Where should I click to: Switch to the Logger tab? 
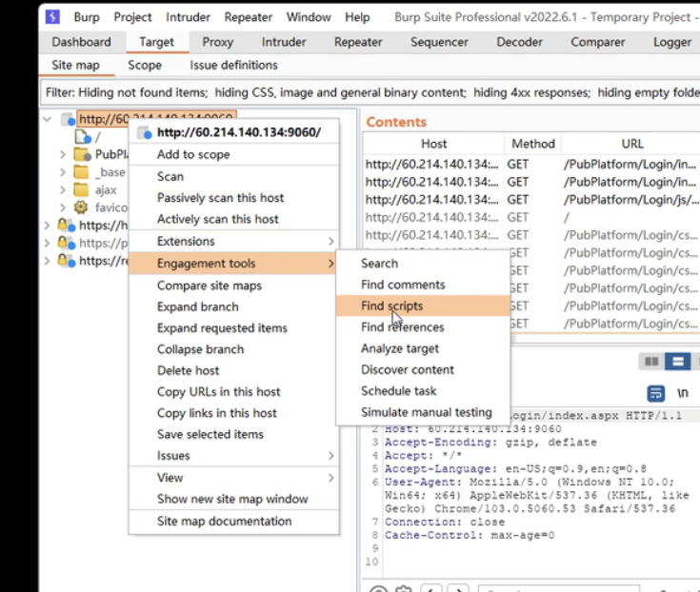pyautogui.click(x=672, y=42)
